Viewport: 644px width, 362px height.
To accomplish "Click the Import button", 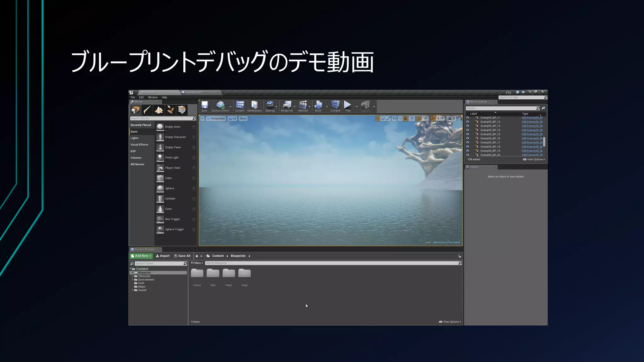I will pos(163,256).
